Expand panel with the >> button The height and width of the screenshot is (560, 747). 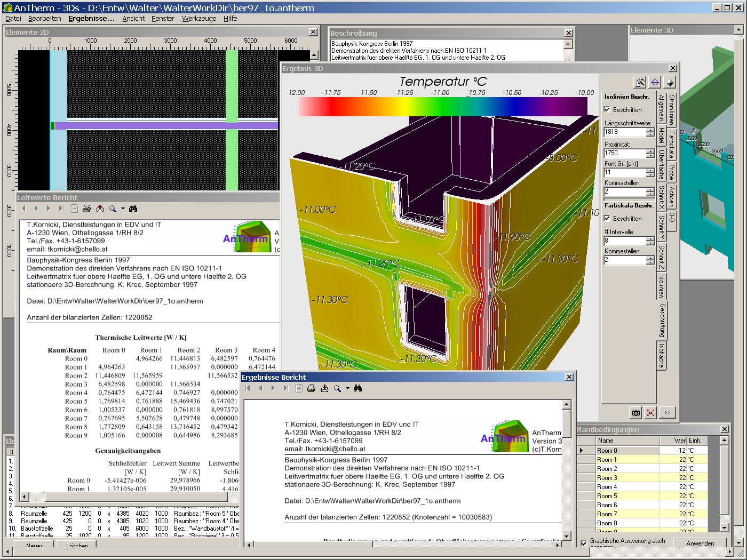point(667,412)
